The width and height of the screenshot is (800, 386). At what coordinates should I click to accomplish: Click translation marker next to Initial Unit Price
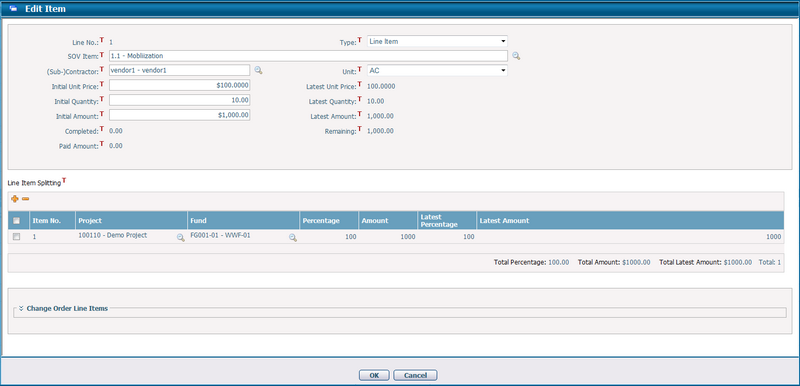(102, 83)
